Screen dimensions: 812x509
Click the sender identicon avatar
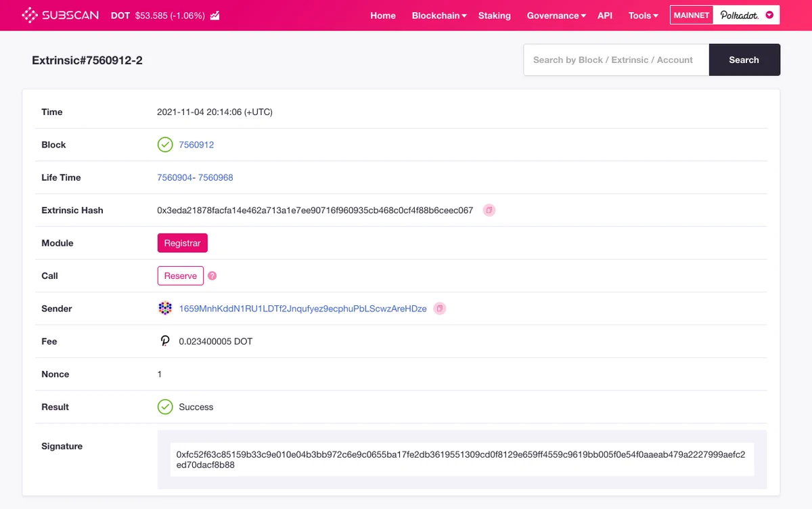tap(165, 309)
